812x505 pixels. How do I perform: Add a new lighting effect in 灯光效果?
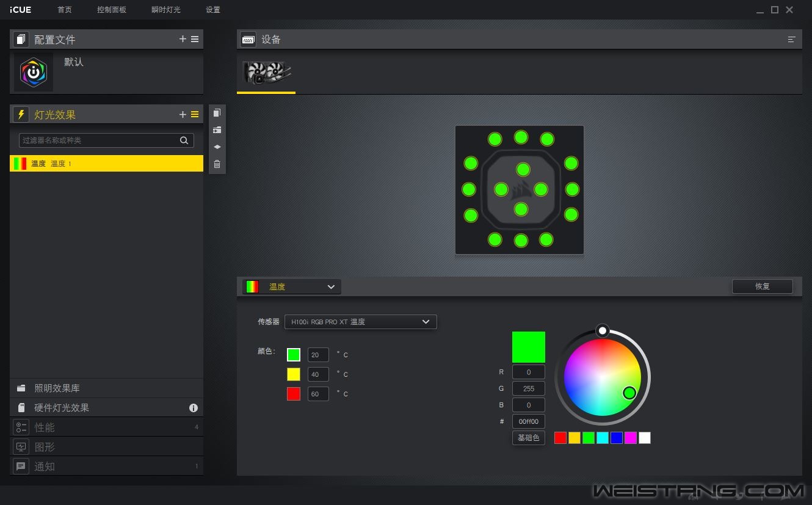point(183,114)
